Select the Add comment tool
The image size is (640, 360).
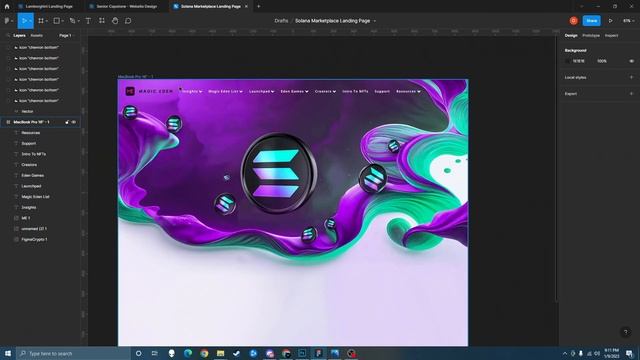[128, 21]
